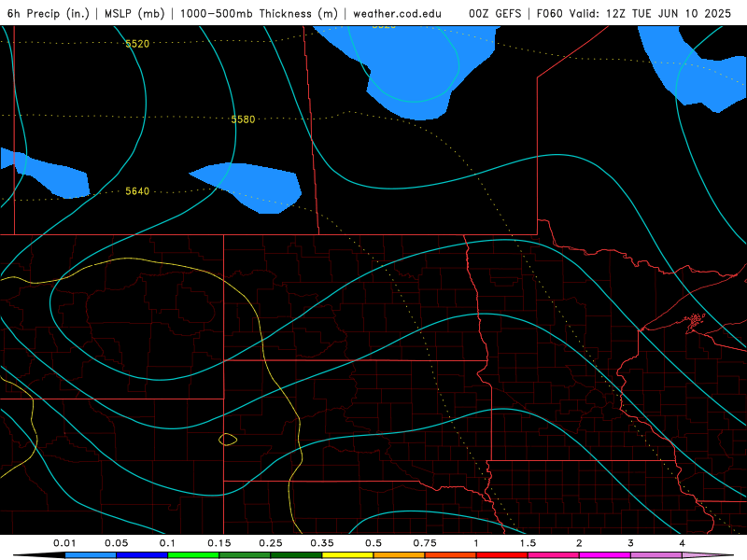This screenshot has height=560, width=747.
Task: Click the orange 0.5 legend swatch
Action: pos(400,555)
